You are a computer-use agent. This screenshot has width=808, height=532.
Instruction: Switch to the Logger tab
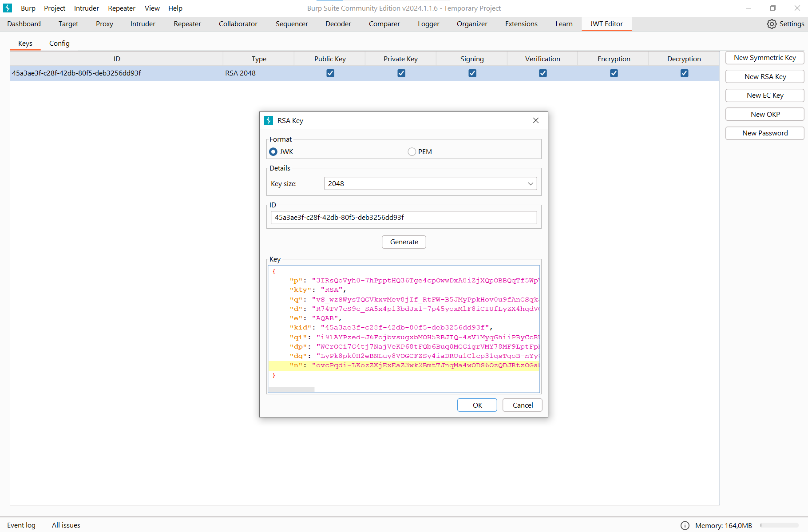tap(428, 24)
